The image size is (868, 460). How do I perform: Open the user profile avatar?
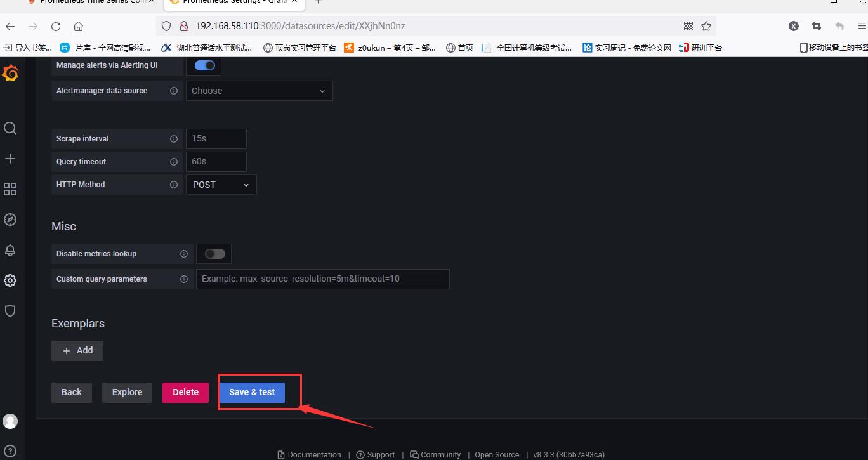pyautogui.click(x=10, y=421)
